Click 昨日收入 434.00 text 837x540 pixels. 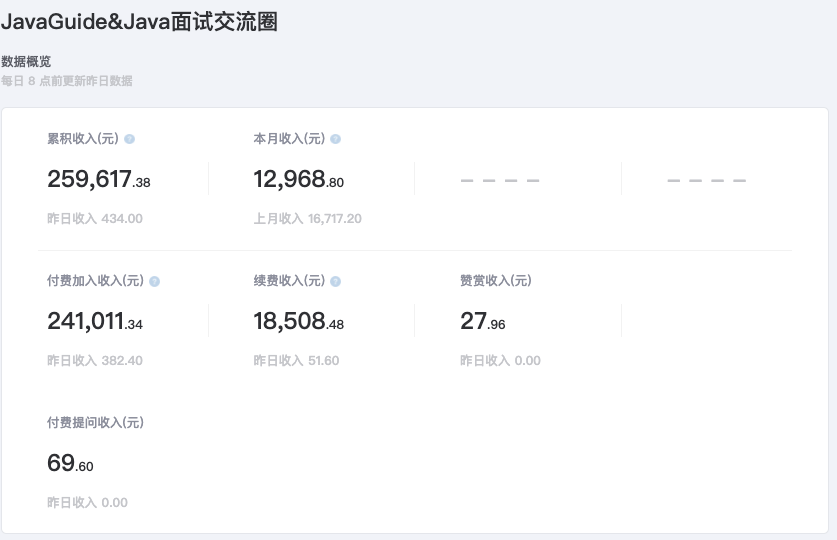pyautogui.click(x=95, y=219)
